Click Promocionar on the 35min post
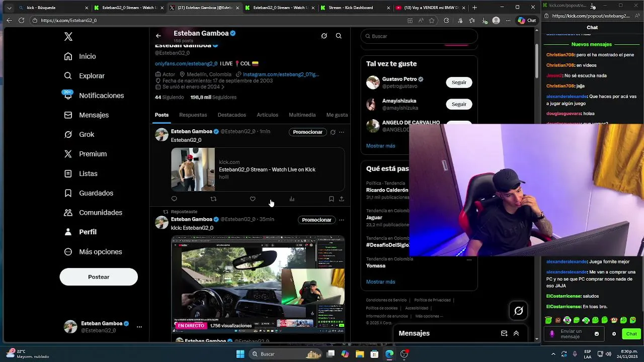The image size is (644, 362). click(316, 220)
